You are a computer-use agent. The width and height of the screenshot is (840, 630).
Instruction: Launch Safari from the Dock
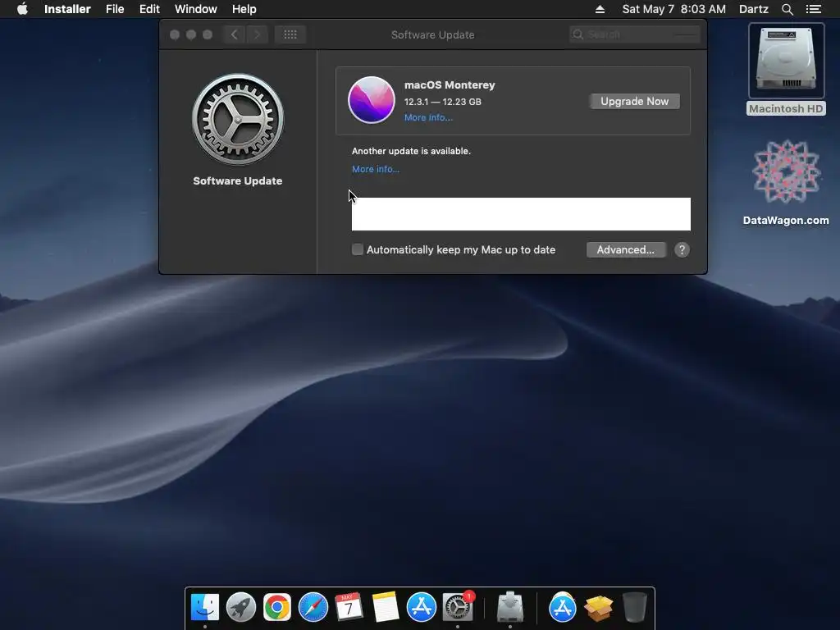coord(313,607)
